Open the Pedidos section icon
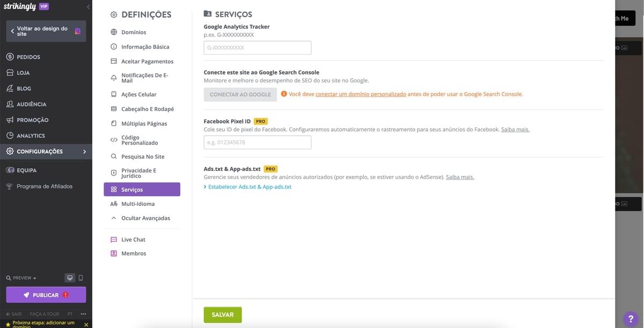Image resolution: width=644 pixels, height=328 pixels. click(x=9, y=56)
